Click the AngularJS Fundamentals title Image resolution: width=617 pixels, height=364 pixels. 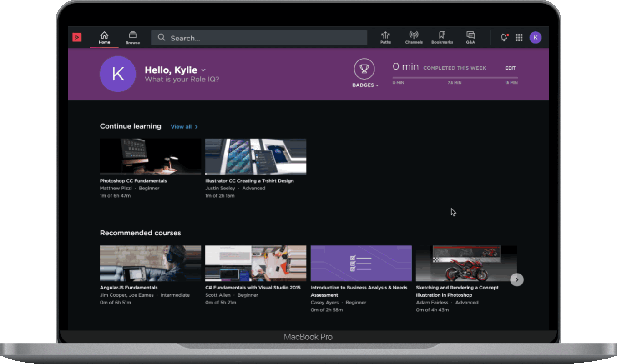(x=129, y=288)
